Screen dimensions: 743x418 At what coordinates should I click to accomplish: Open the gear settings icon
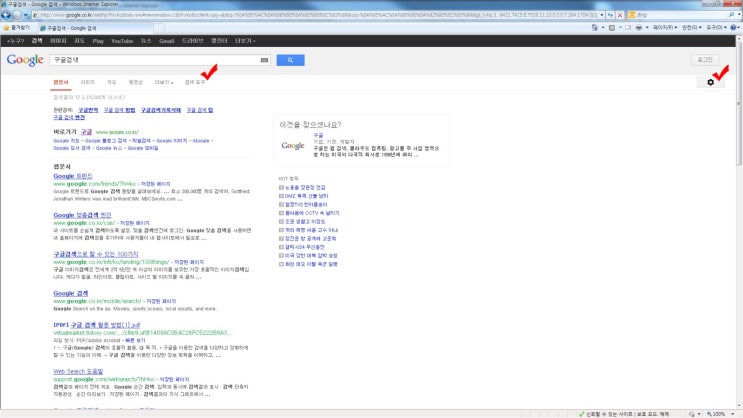(710, 82)
